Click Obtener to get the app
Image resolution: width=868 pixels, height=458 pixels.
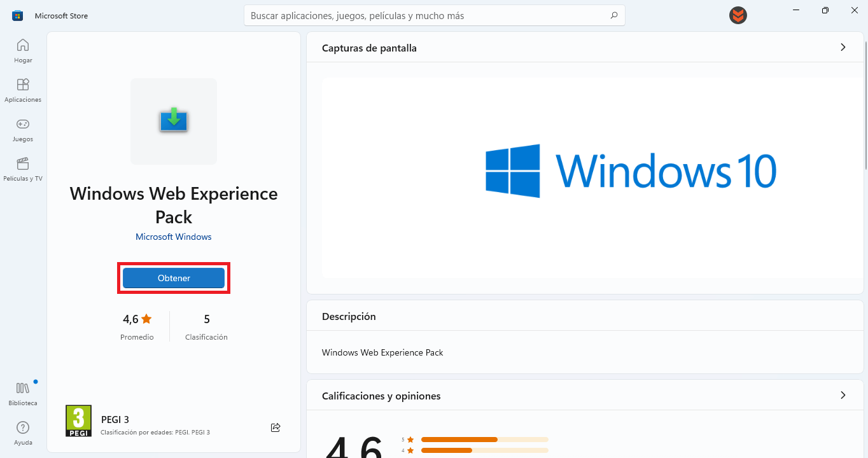(x=174, y=278)
